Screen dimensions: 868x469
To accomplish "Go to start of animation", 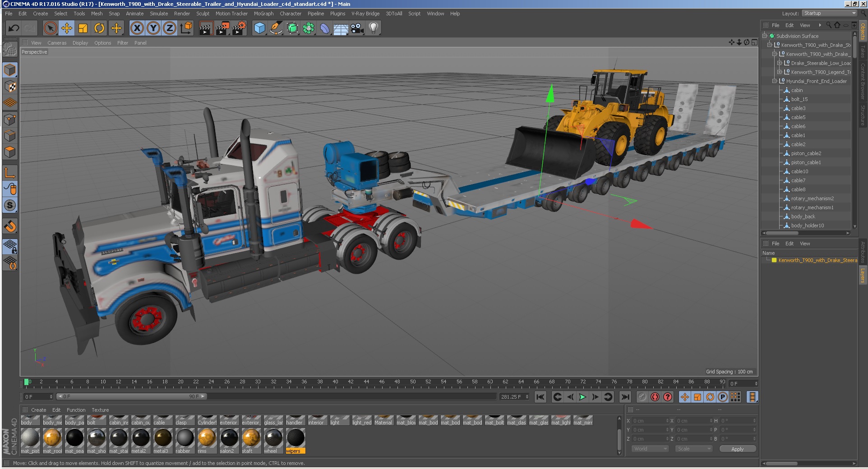I will point(540,397).
